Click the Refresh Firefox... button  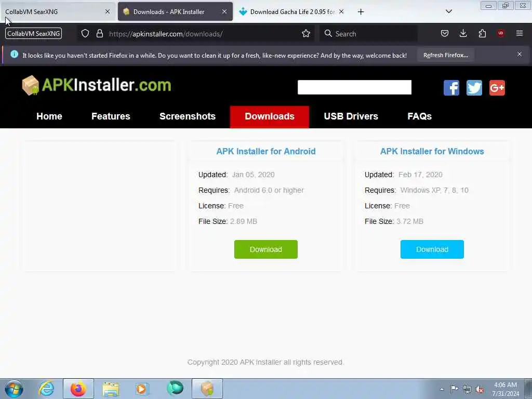(445, 55)
